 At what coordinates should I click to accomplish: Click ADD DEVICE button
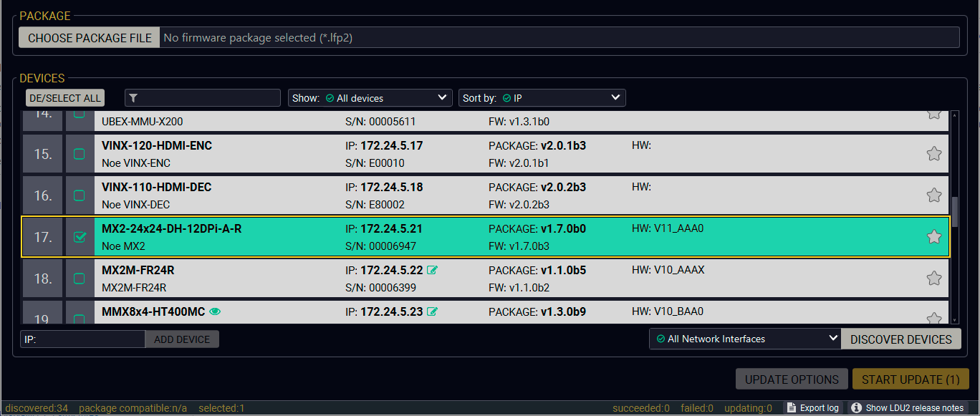182,339
